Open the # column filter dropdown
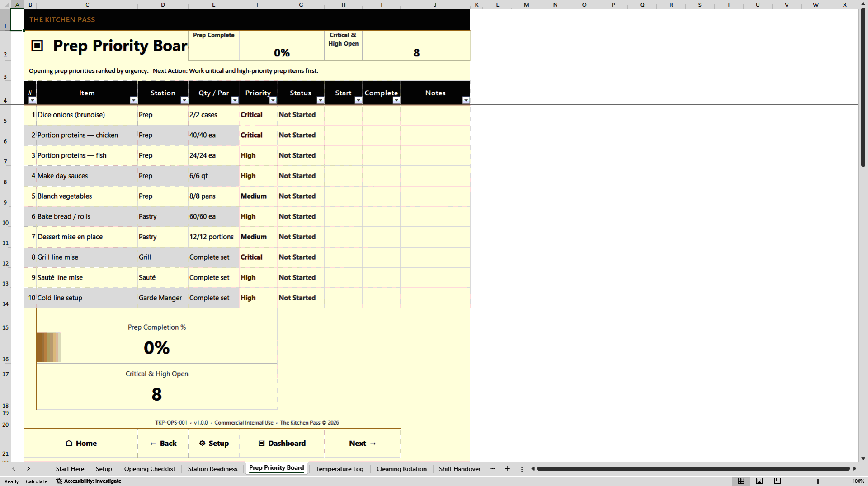 (x=32, y=100)
